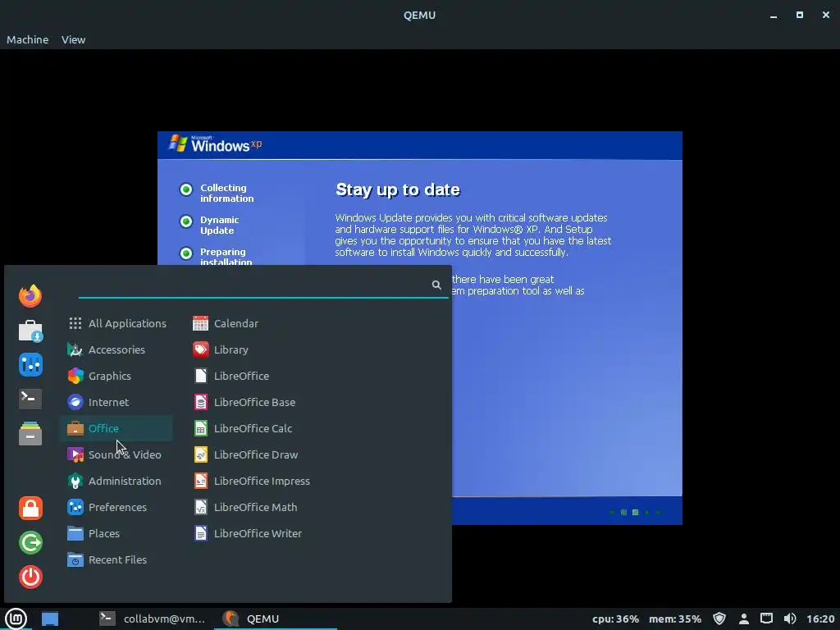Click the 'Dynamic Update' setup step
This screenshot has width=840, height=630.
(x=219, y=225)
